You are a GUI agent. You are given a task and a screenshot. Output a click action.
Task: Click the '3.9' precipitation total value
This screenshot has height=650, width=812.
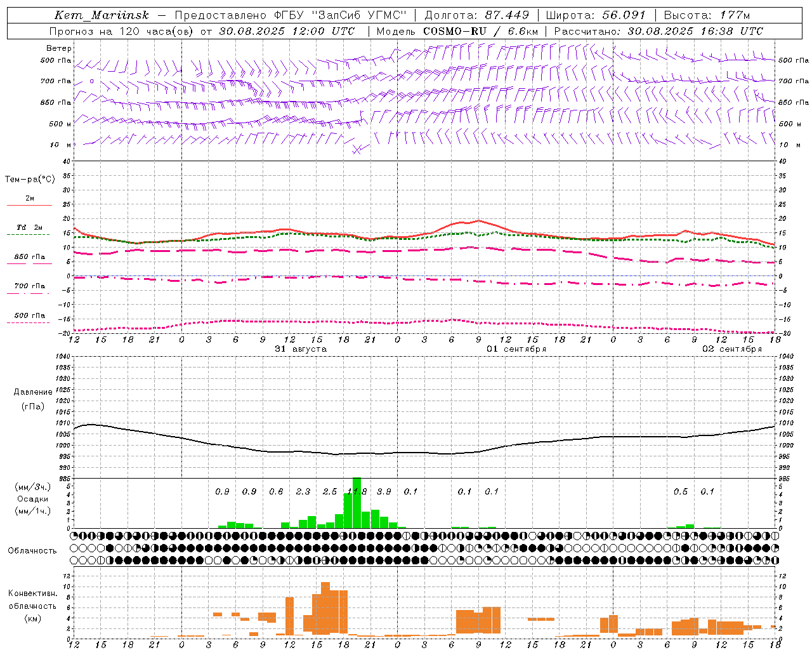point(384,491)
